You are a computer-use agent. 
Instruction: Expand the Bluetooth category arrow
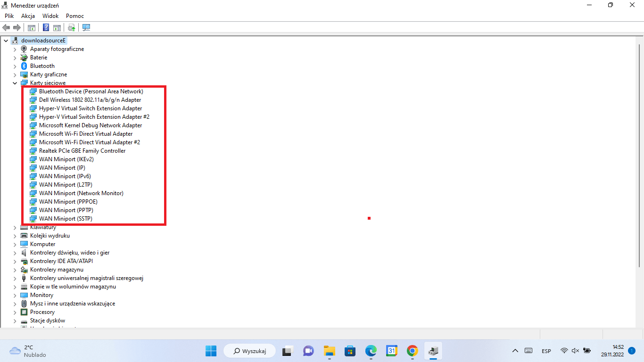pos(15,66)
